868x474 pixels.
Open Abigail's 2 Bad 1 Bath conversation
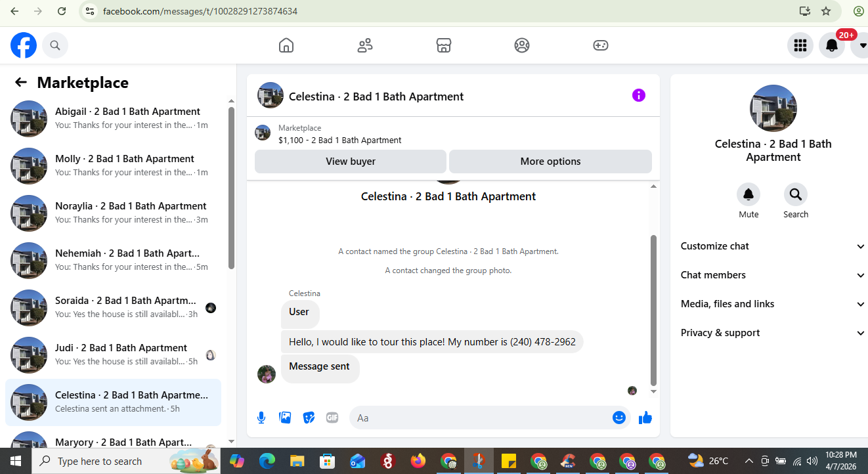[113, 119]
